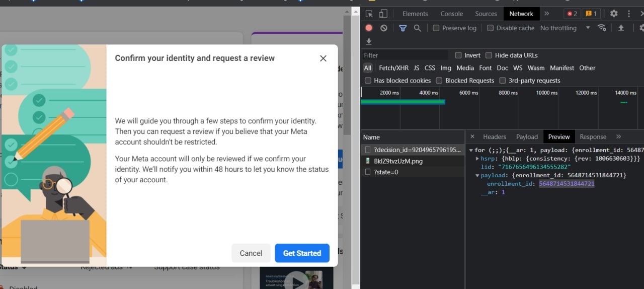
Task: Enable the Disable cache checkbox
Action: point(490,28)
